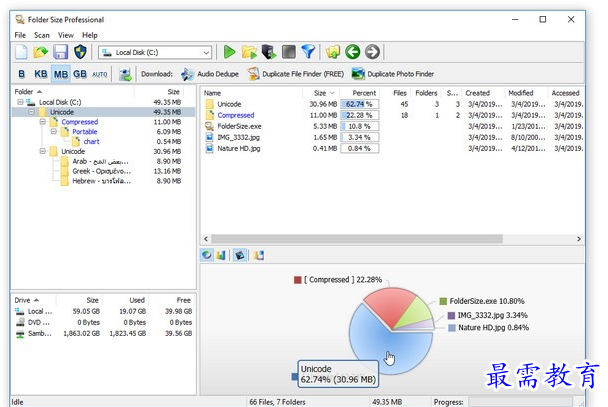This screenshot has height=407, width=608.
Task: Toggle AUTO size units
Action: (100, 74)
